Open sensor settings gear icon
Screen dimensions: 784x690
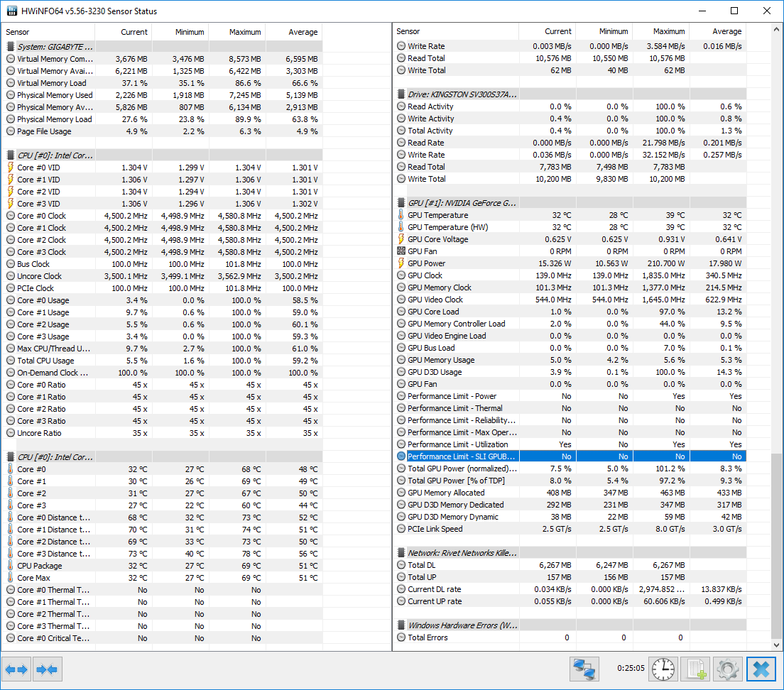tap(728, 669)
